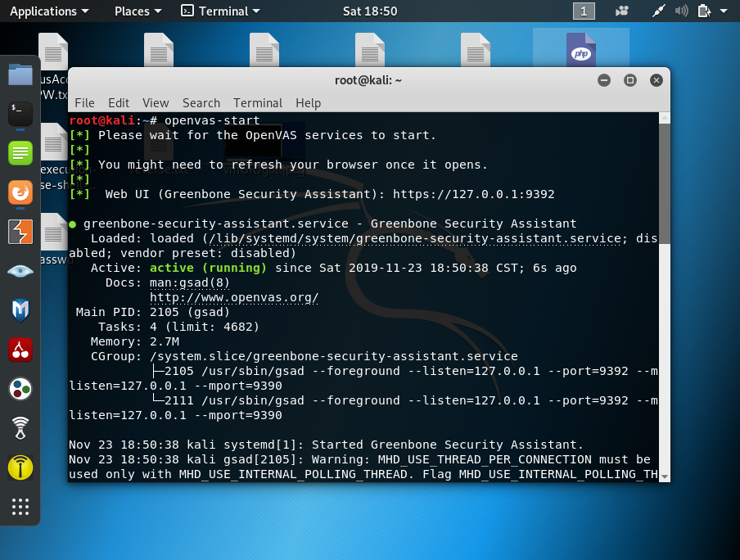The height and width of the screenshot is (560, 740).
Task: Click the 'openvas-start' command text
Action: (x=212, y=120)
